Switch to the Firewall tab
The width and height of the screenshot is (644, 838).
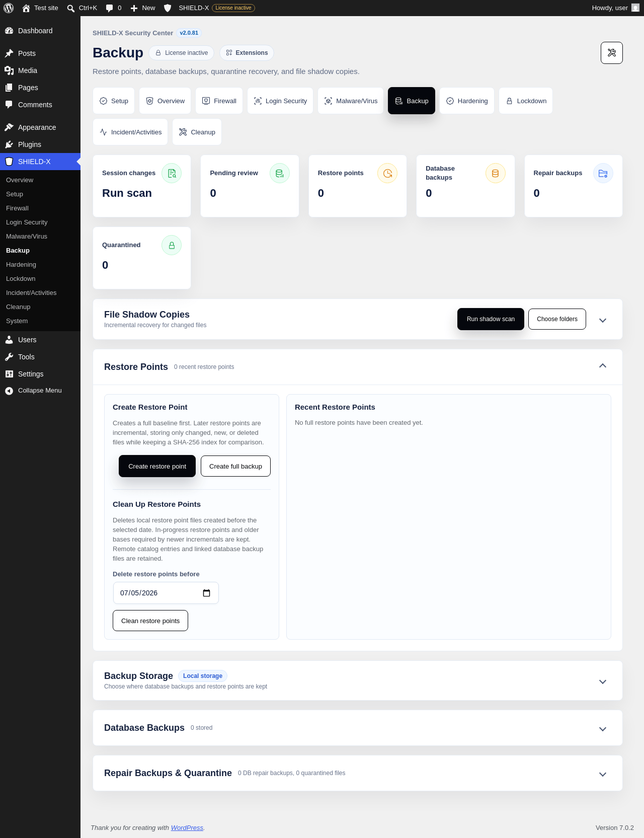coord(219,101)
